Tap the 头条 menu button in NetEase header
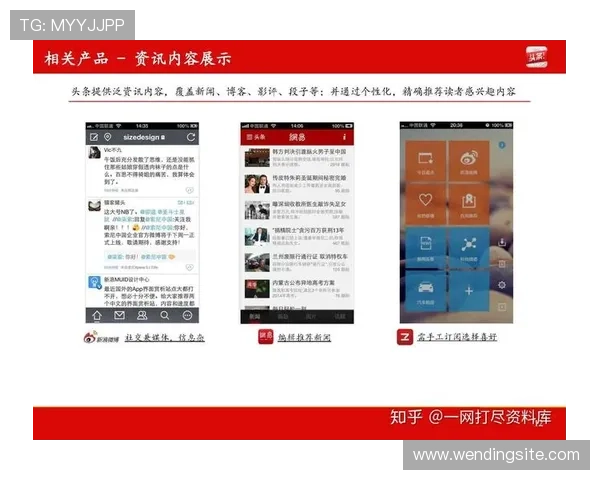The image size is (600, 480). [256, 137]
